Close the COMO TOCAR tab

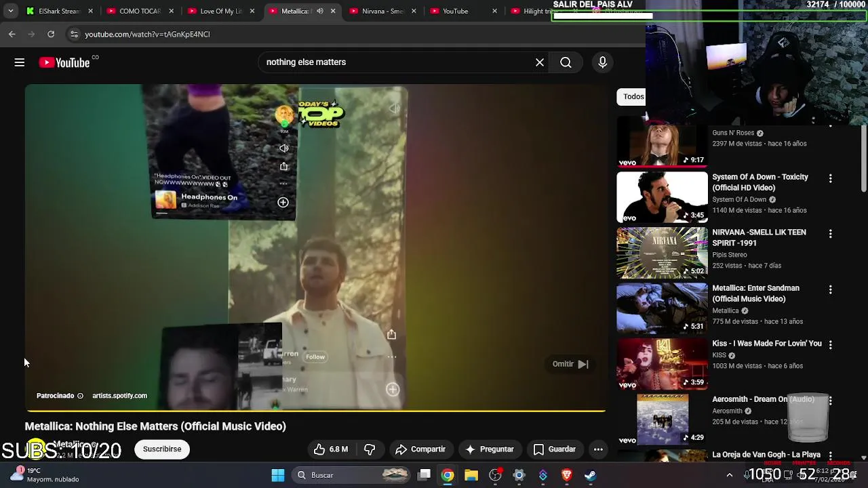click(172, 11)
